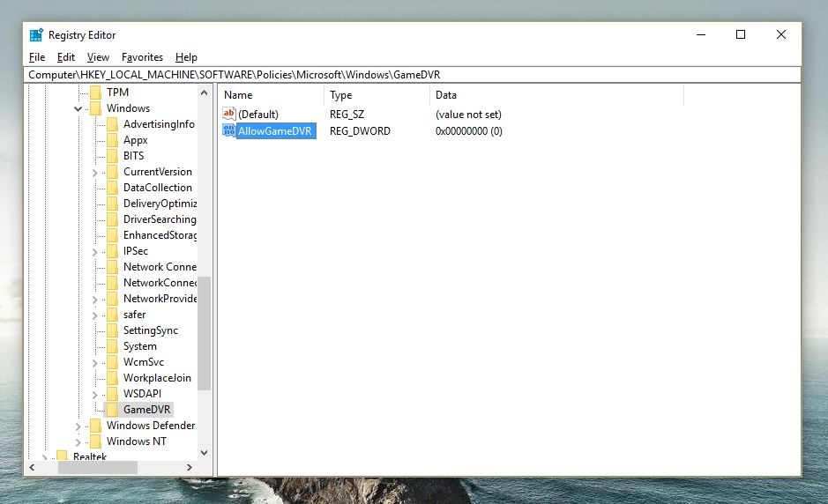Click the AllowGameDVR DWORD value icon
The height and width of the screenshot is (504, 828).
(228, 130)
